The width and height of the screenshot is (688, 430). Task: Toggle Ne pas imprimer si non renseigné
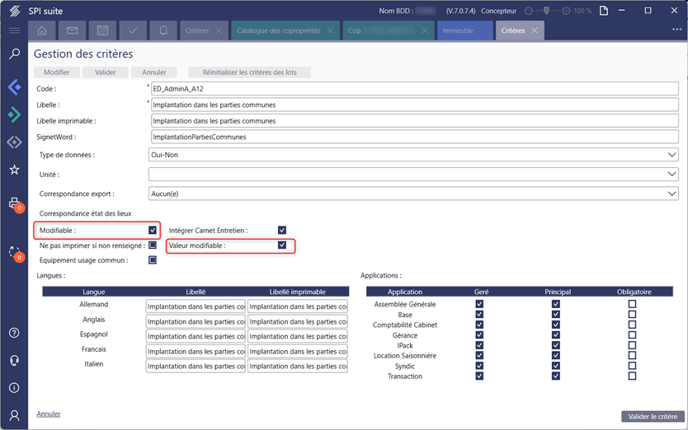[x=152, y=245]
